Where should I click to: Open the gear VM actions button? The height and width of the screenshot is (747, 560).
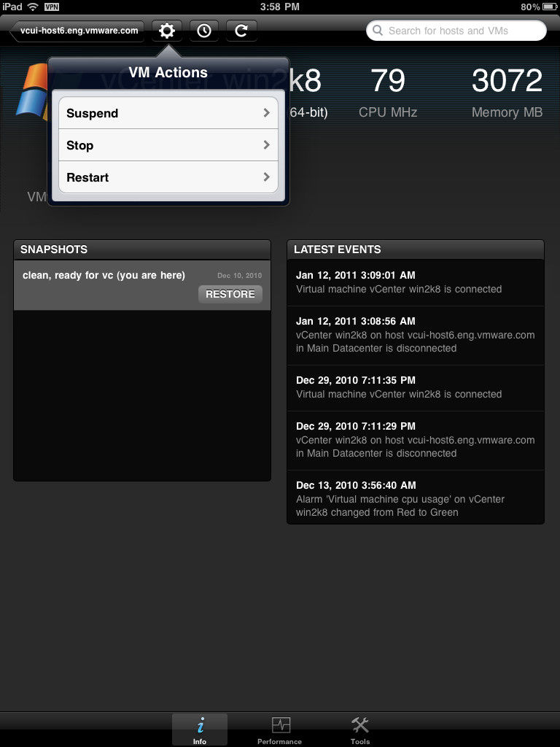[167, 31]
